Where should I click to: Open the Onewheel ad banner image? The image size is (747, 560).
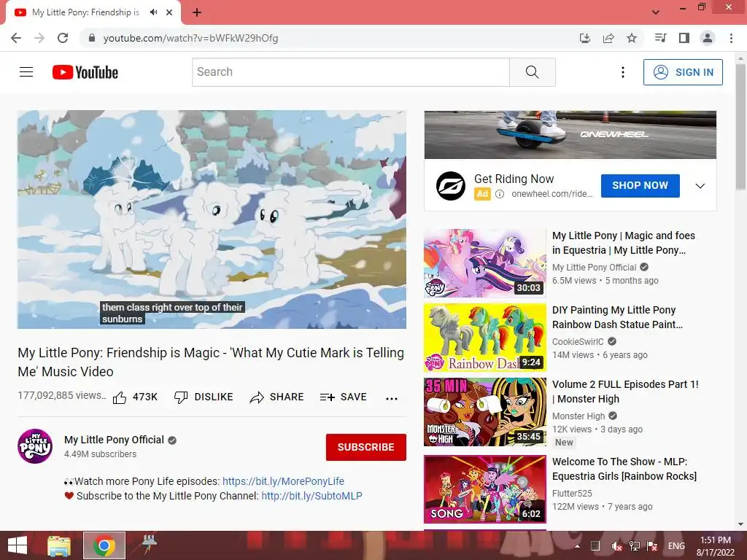(570, 135)
